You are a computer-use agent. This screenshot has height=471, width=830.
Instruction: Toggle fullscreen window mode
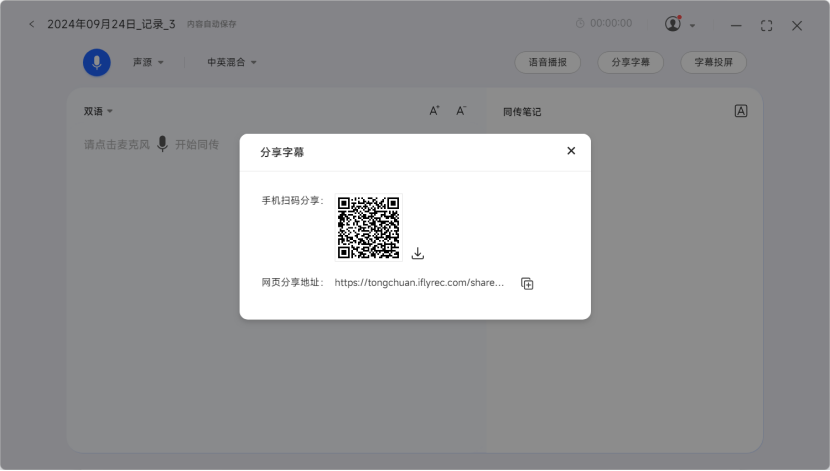click(x=767, y=25)
